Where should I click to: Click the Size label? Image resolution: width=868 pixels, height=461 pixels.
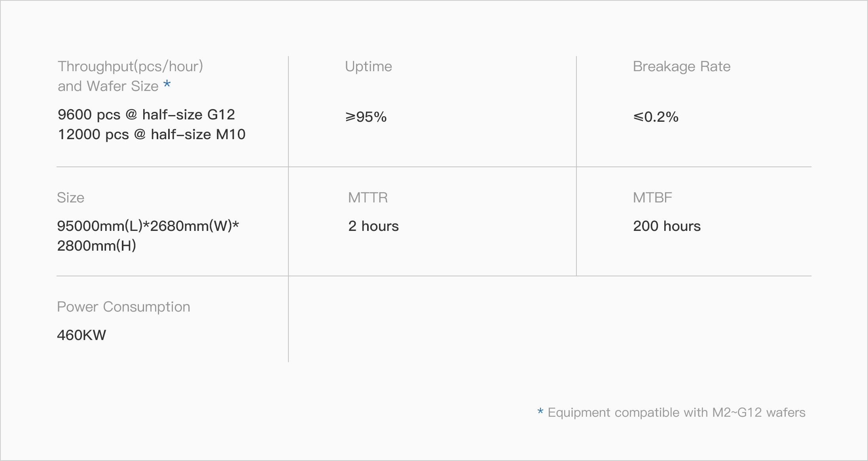click(70, 198)
